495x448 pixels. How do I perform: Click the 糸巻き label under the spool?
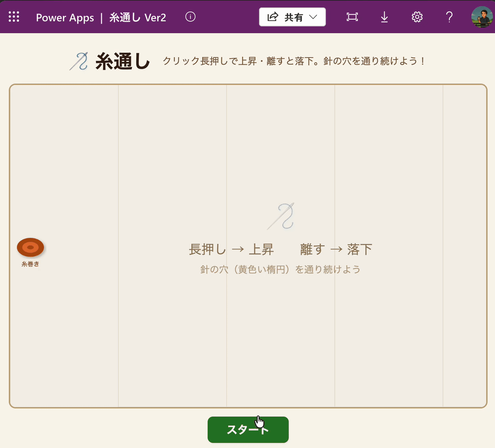[30, 264]
